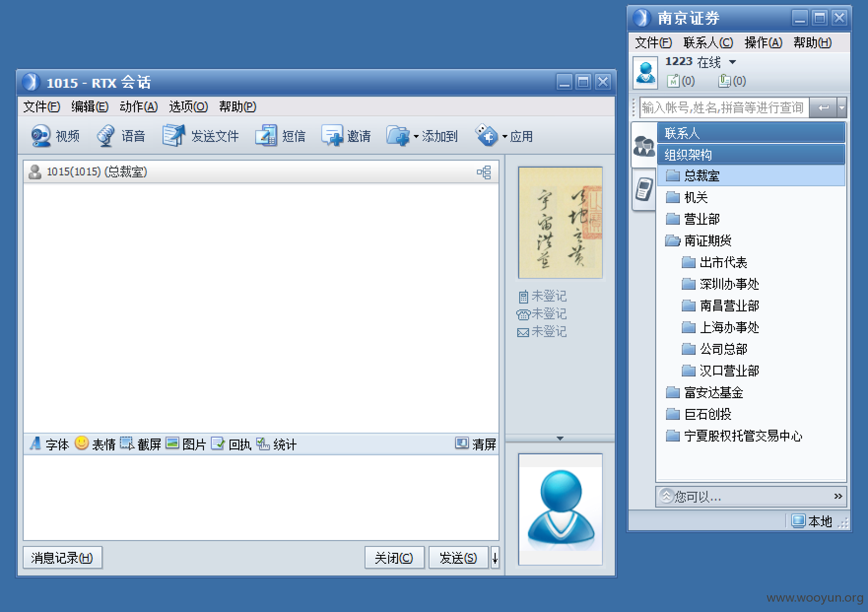Send the message with 发送 button

click(x=459, y=558)
